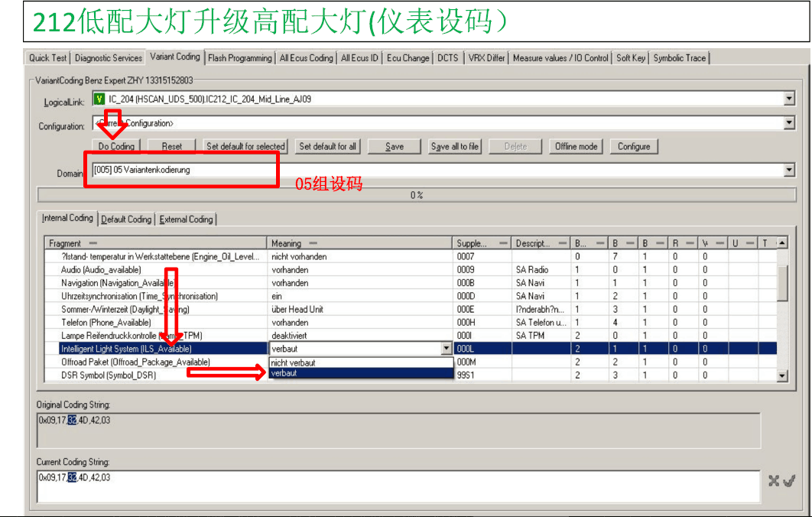Image resolution: width=812 pixels, height=517 pixels.
Task: Open the LogicalLink dropdown list
Action: 789,99
